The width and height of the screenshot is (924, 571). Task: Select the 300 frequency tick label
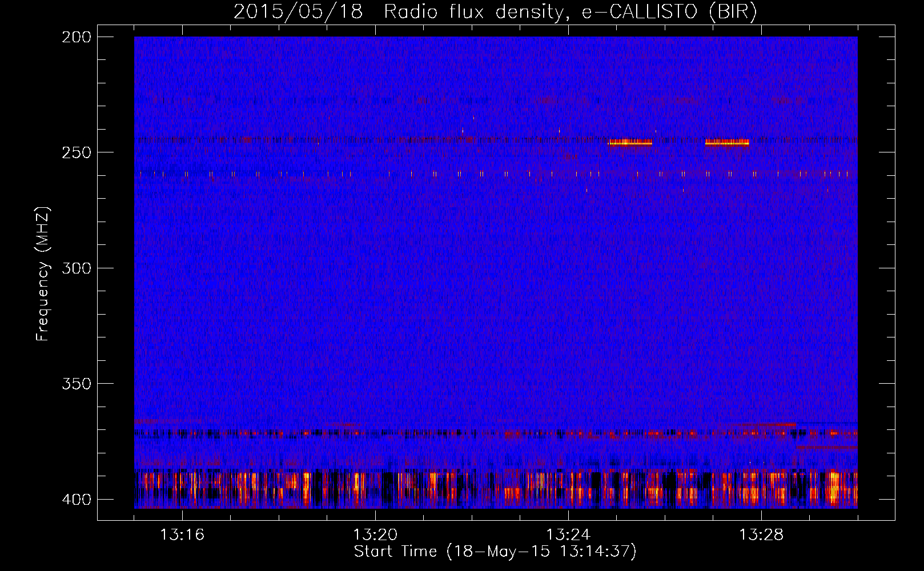77,268
